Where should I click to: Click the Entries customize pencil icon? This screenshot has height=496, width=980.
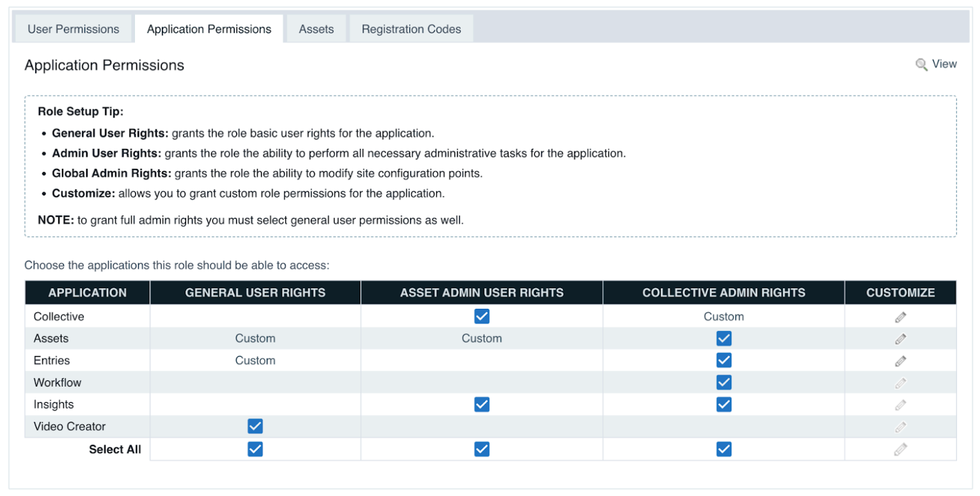coord(900,360)
